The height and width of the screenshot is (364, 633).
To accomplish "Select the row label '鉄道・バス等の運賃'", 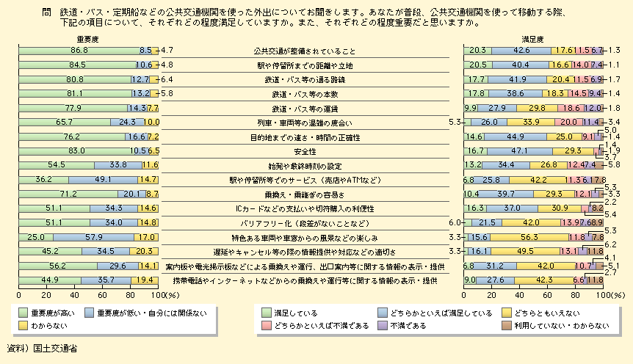I will (x=305, y=109).
